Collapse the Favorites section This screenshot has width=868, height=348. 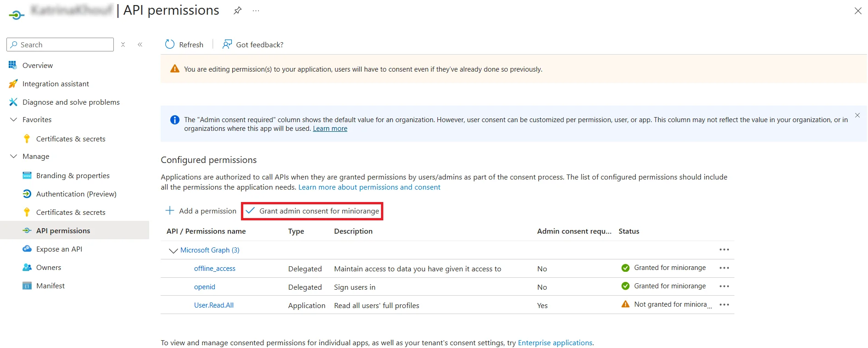tap(13, 119)
